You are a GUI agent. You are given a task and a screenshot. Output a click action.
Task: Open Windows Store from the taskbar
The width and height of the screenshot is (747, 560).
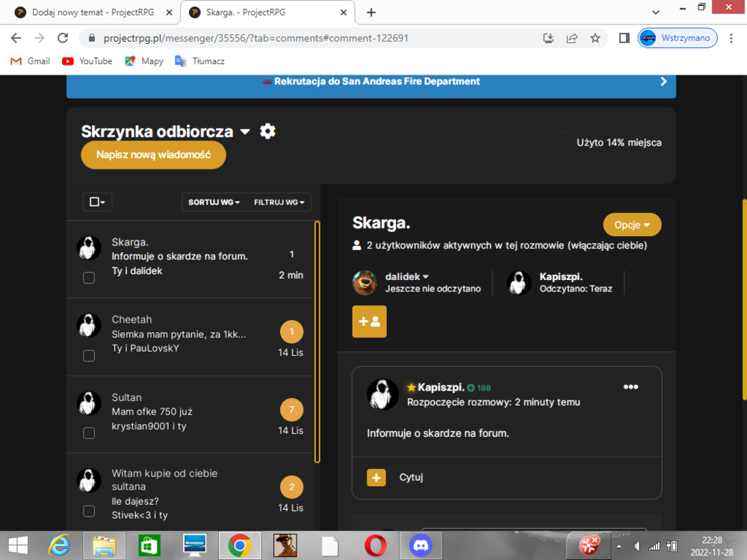click(149, 545)
